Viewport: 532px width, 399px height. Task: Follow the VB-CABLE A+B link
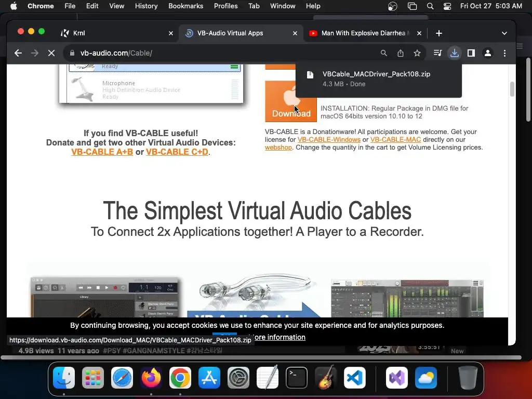[x=102, y=152]
